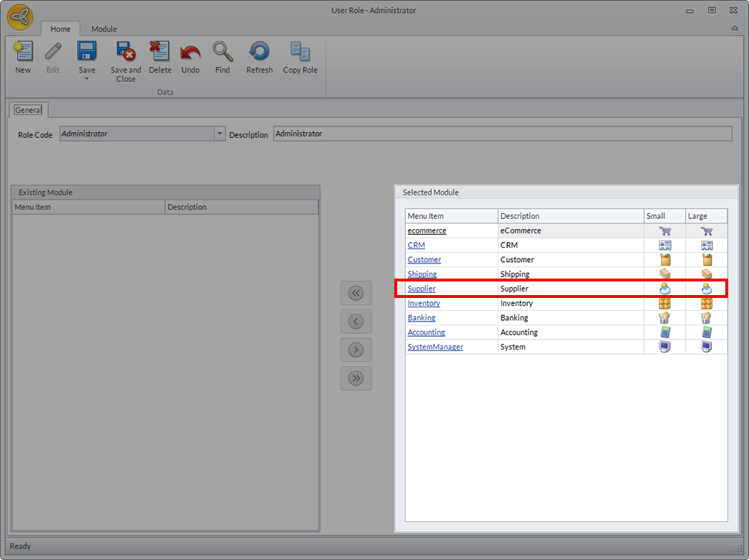Click the Copy Role icon

coord(299,52)
